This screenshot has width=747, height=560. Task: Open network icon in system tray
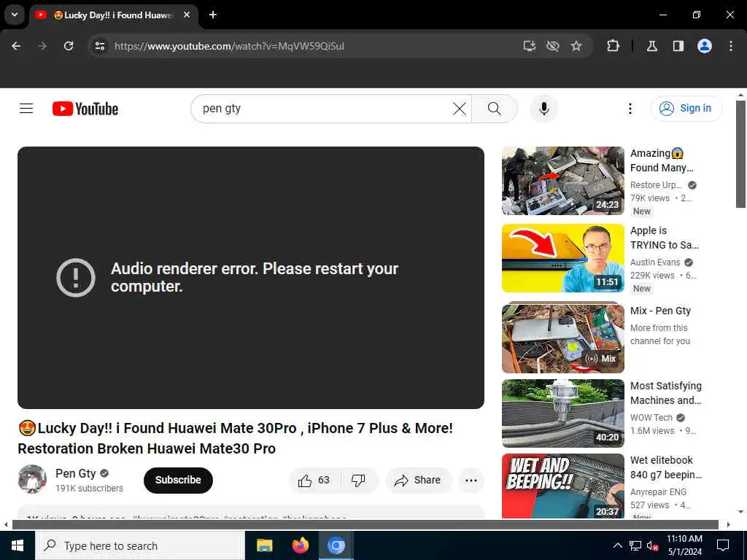pyautogui.click(x=635, y=545)
